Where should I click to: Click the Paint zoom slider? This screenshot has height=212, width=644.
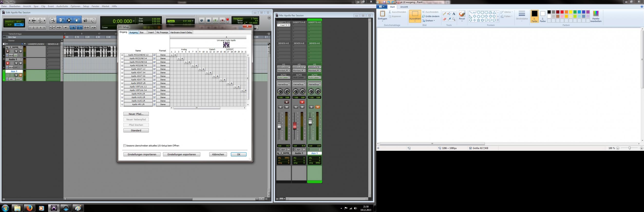coord(629,148)
